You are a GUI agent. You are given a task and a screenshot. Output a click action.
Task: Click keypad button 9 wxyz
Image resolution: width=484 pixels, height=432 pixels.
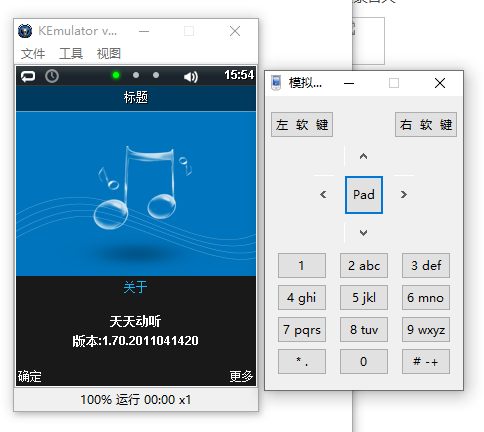coord(426,329)
